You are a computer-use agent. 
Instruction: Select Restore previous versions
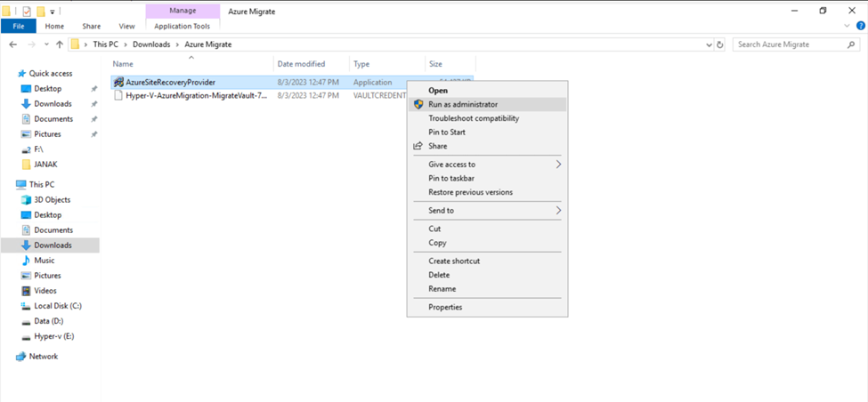[487, 192]
